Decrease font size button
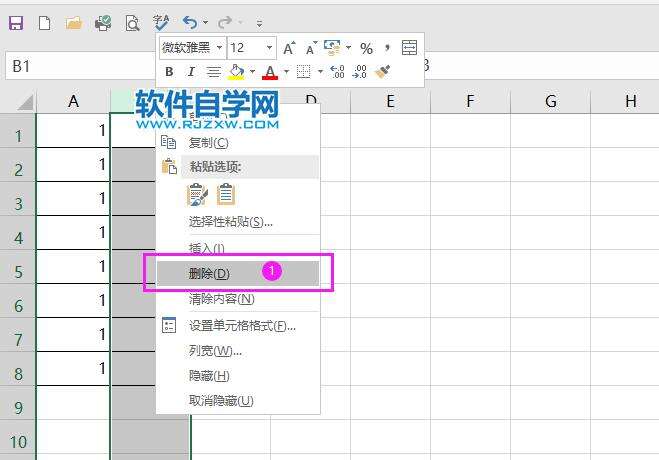 click(x=311, y=49)
